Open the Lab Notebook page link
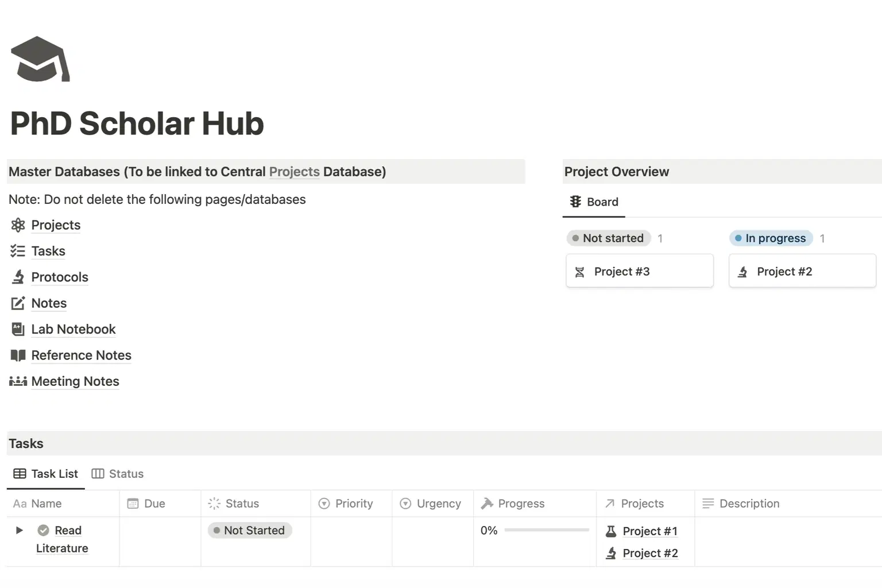Viewport: 882px width, 588px height. pos(73,329)
